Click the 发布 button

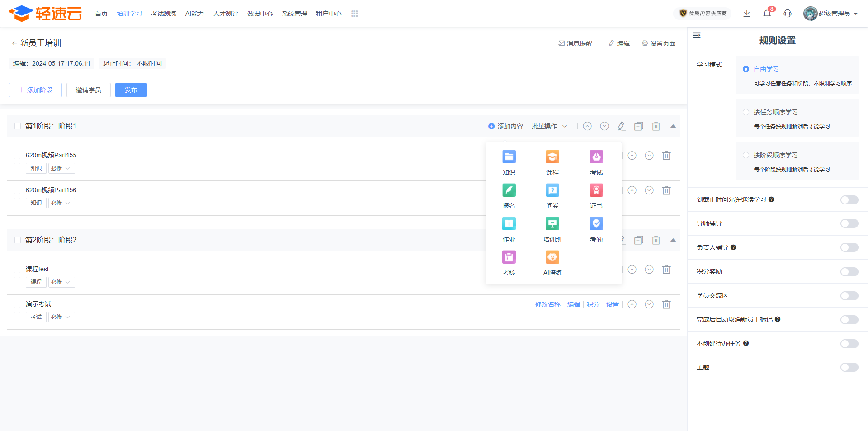131,90
